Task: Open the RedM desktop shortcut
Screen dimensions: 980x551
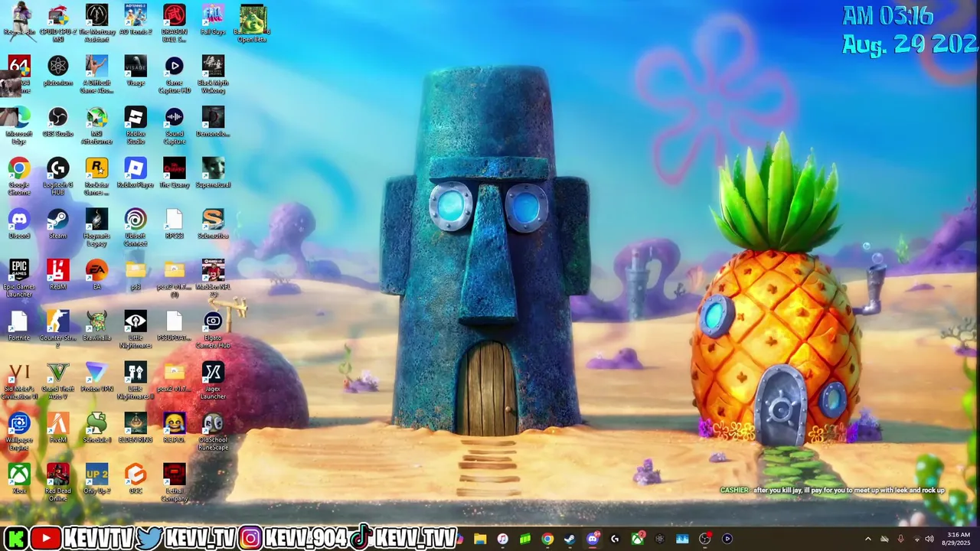Action: point(57,275)
